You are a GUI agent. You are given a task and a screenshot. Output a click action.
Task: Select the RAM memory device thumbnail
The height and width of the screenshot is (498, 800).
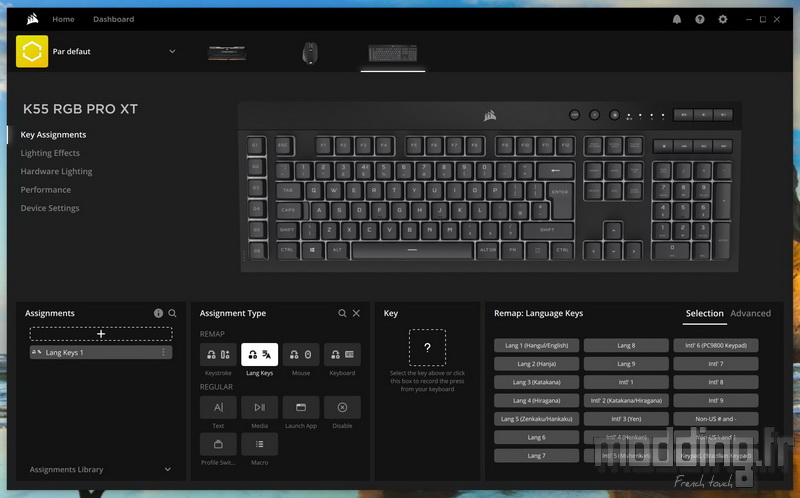pos(227,53)
